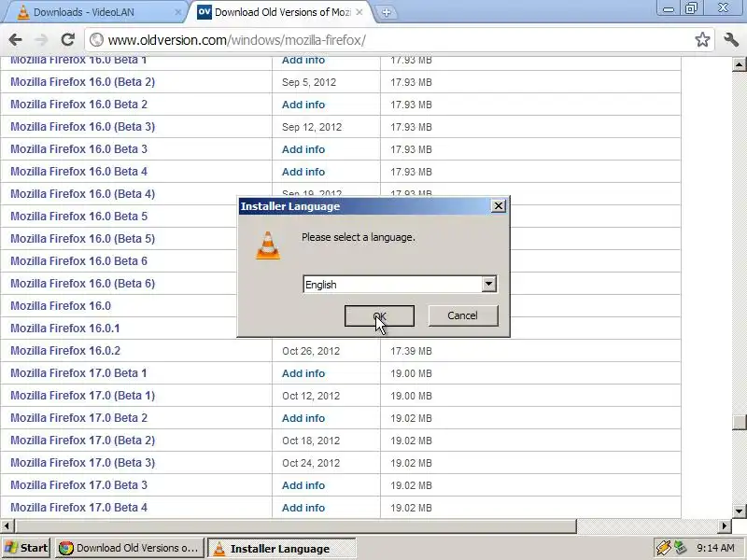Image resolution: width=747 pixels, height=560 pixels.
Task: Click the vertical scrollbar thumb
Action: [739, 422]
